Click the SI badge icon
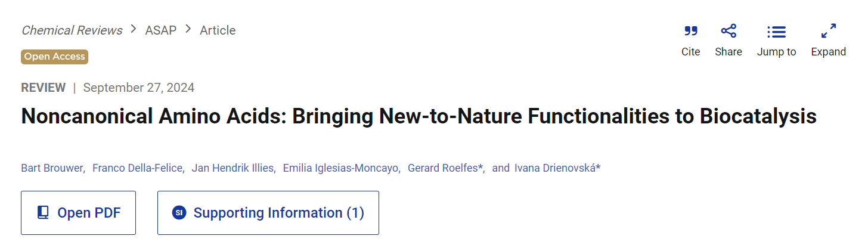 [179, 213]
